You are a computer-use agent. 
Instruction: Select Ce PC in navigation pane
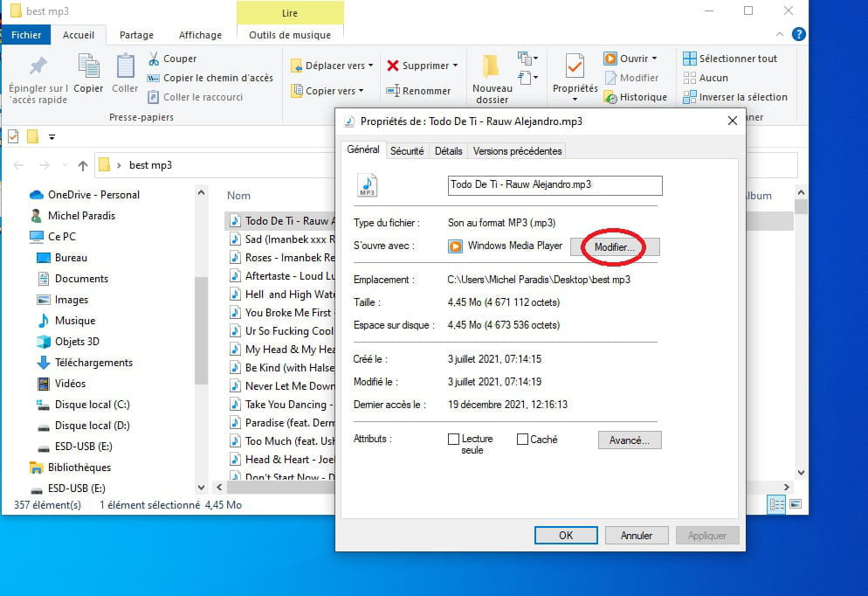tap(52, 237)
